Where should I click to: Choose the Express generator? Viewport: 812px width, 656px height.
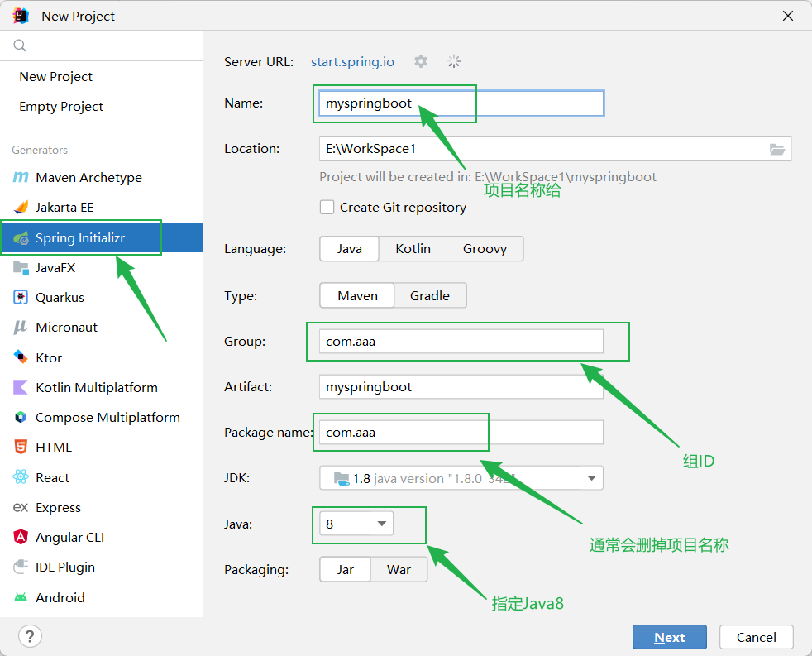click(x=102, y=507)
